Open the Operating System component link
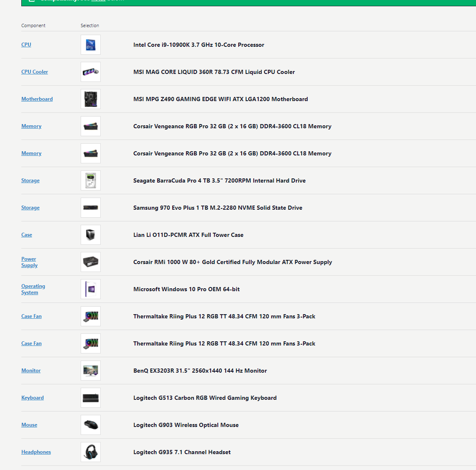The width and height of the screenshot is (476, 470). (33, 289)
